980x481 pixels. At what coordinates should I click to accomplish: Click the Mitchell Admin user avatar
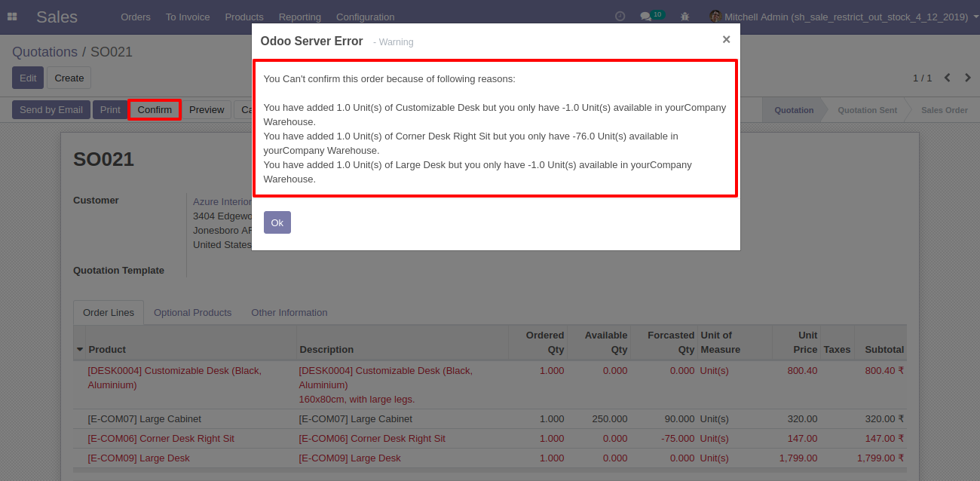tap(715, 16)
